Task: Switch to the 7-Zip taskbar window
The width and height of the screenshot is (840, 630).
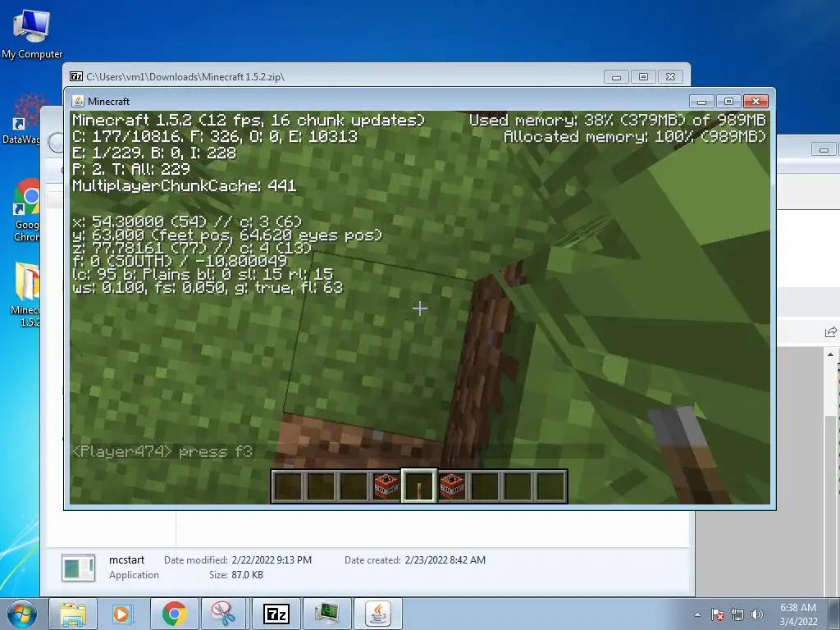Action: tap(276, 614)
